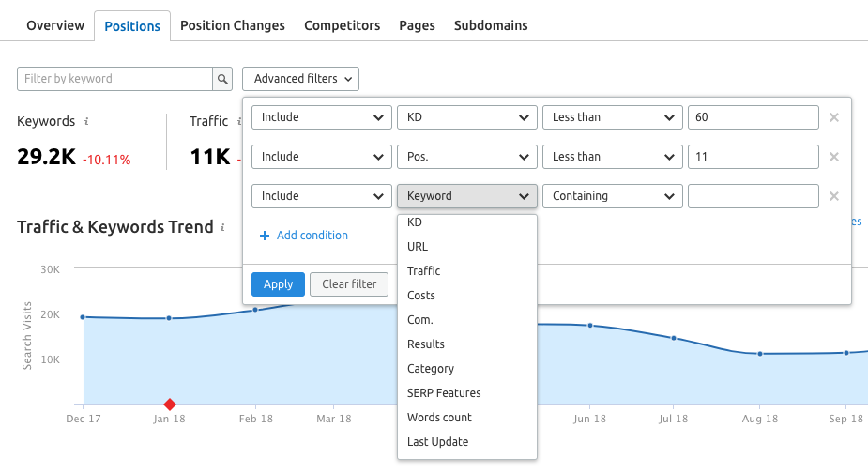Switch to the Position Changes tab
868x474 pixels.
pos(233,25)
